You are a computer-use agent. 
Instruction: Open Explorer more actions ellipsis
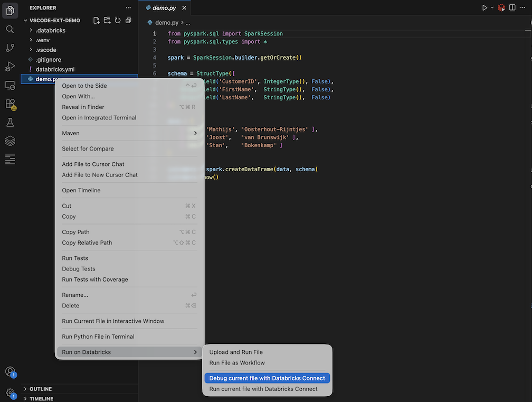point(128,7)
